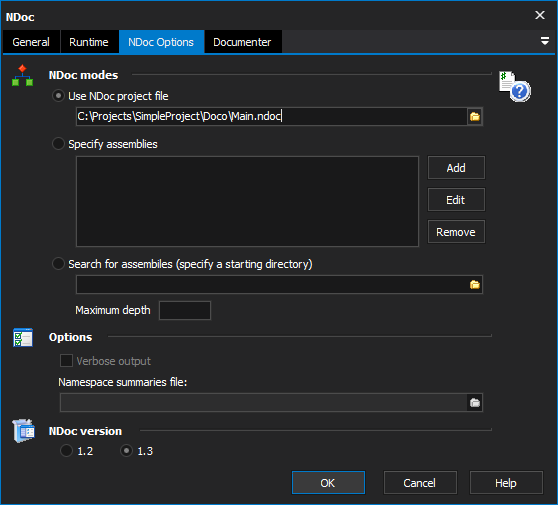Click the assemblies list box
Screen dimensions: 558x505
(247, 201)
